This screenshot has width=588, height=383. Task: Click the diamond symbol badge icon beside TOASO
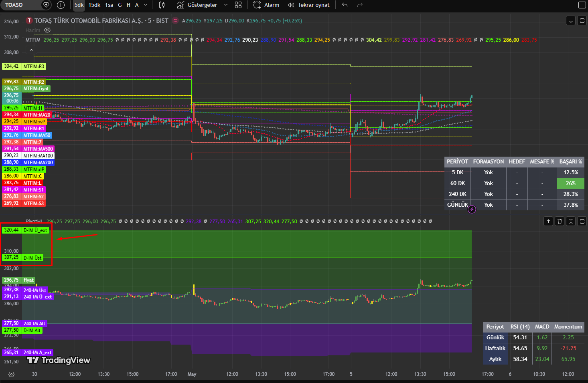click(x=46, y=5)
